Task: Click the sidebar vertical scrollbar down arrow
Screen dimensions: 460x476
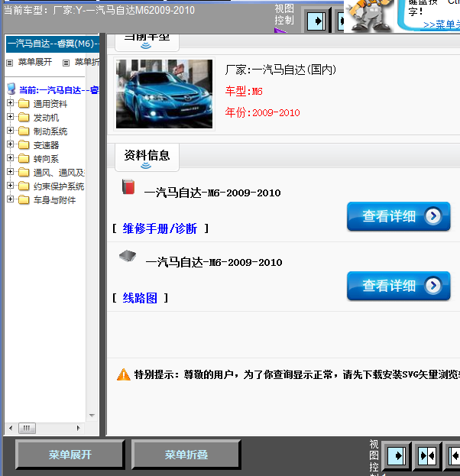Action: 92,416
